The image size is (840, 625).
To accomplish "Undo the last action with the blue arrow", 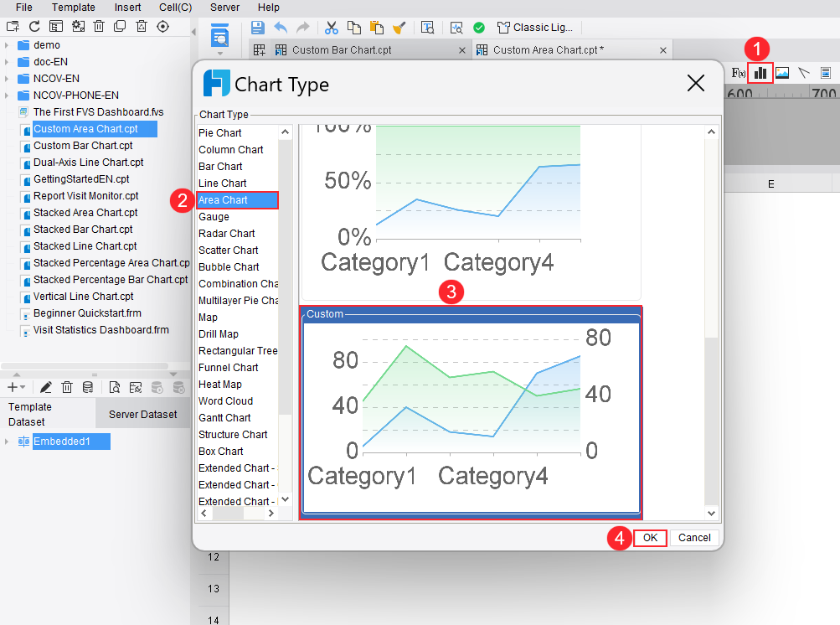I will (x=281, y=28).
